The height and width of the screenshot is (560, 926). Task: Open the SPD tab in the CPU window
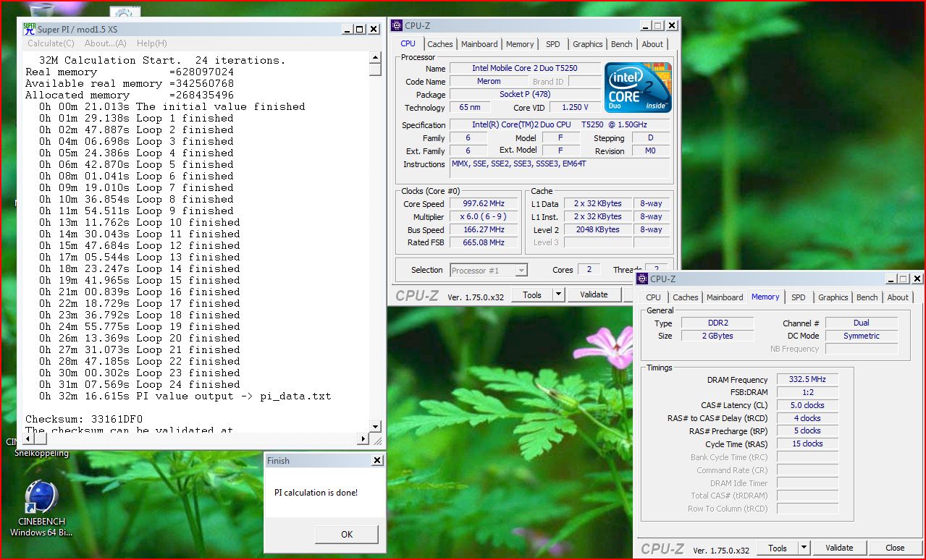coord(553,44)
